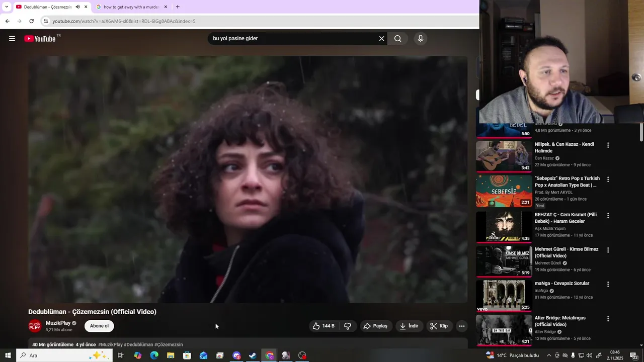This screenshot has width=644, height=362.
Task: Click the playlist panel scrollbar
Action: click(x=641, y=132)
